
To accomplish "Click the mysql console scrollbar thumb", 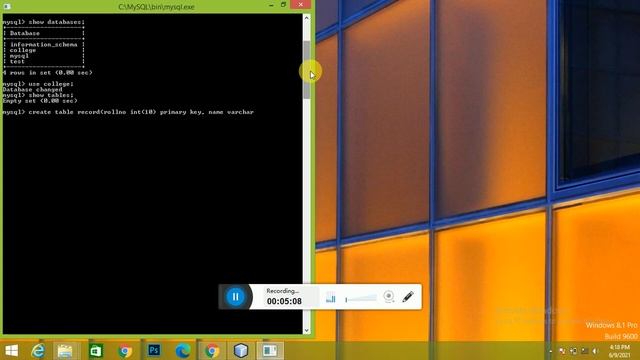I will coord(307,69).
